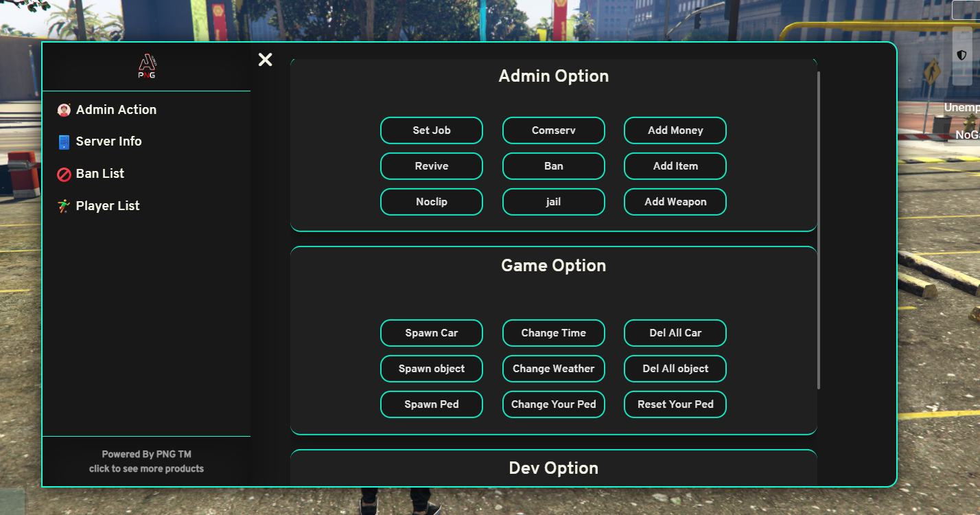Follow the 'click to see more products' link
The image size is (980, 515).
(146, 468)
